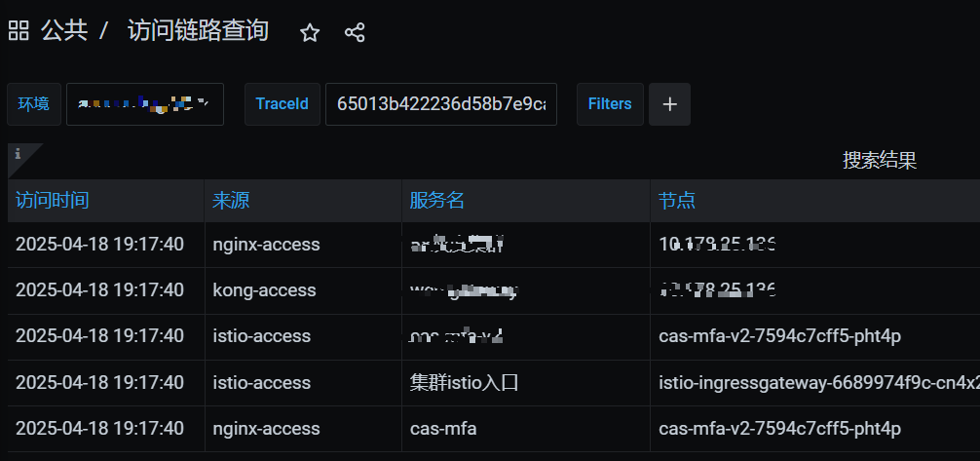
Task: Select the TraceId label
Action: pos(282,104)
